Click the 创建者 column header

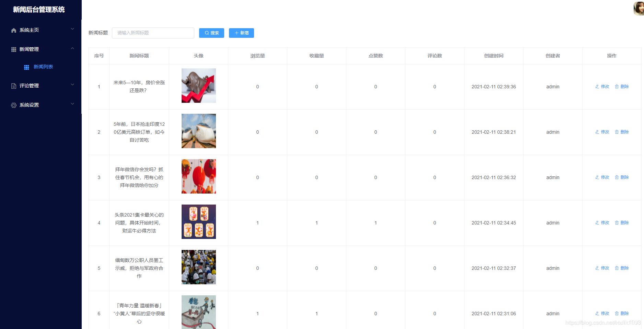click(x=553, y=56)
